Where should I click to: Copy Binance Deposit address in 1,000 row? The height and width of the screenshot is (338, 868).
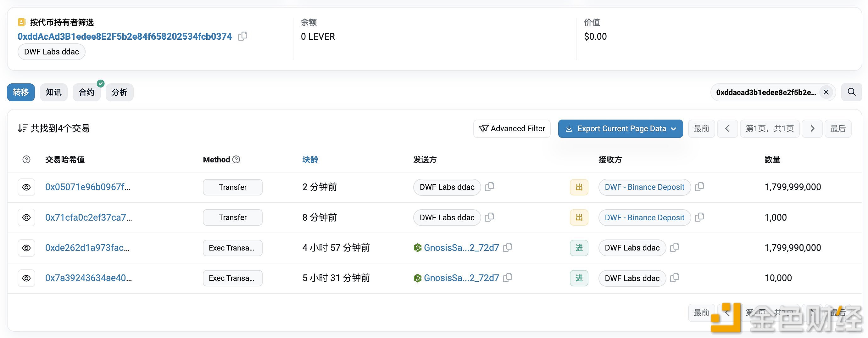[x=699, y=217]
